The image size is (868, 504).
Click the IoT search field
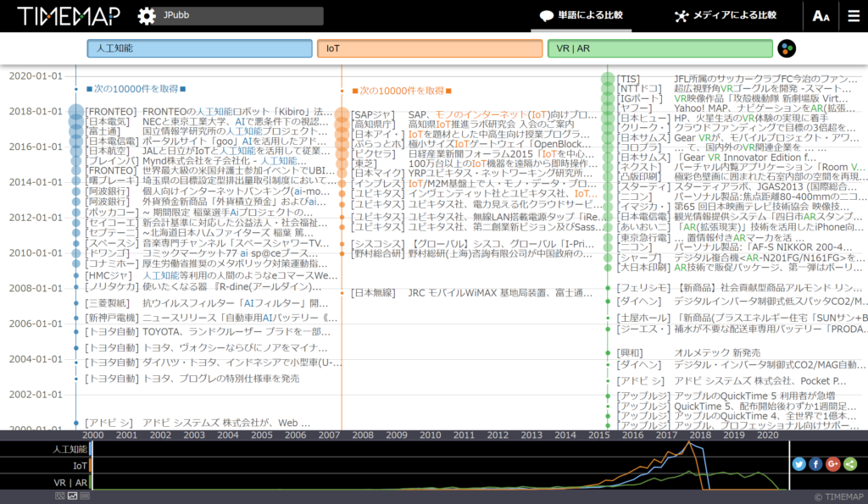[x=430, y=48]
